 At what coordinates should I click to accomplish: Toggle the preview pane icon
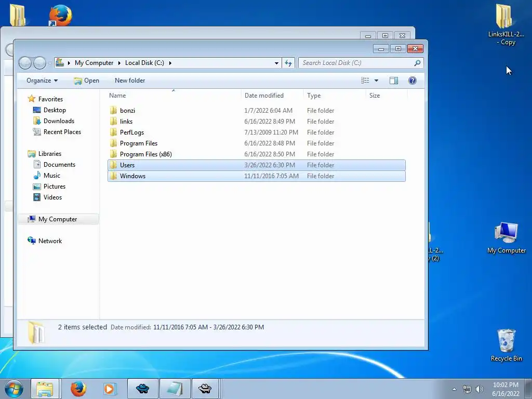[x=394, y=81]
